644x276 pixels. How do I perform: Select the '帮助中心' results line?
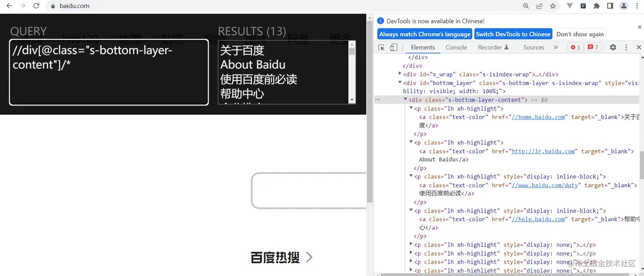click(242, 94)
